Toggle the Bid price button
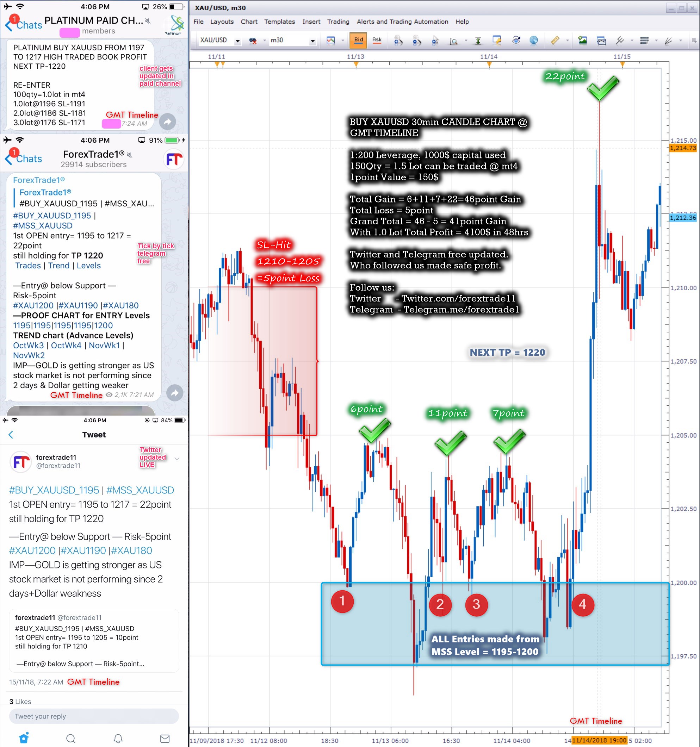The image size is (700, 747). click(358, 40)
